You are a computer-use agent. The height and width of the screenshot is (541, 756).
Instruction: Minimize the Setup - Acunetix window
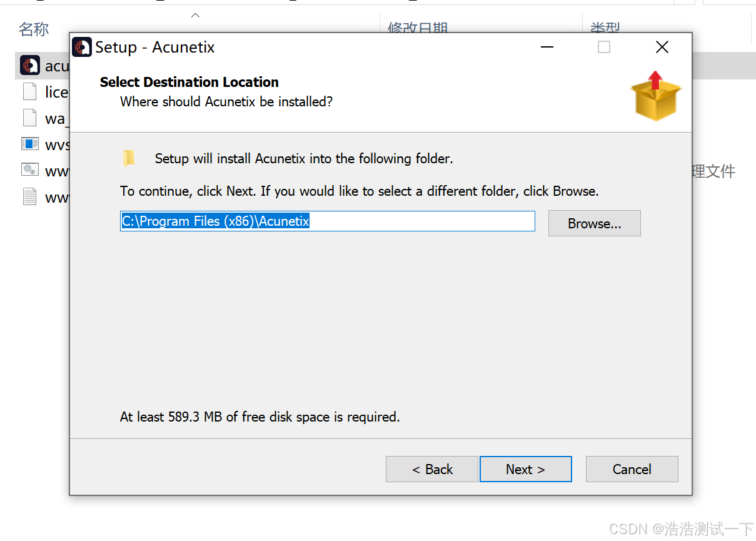[x=547, y=47]
